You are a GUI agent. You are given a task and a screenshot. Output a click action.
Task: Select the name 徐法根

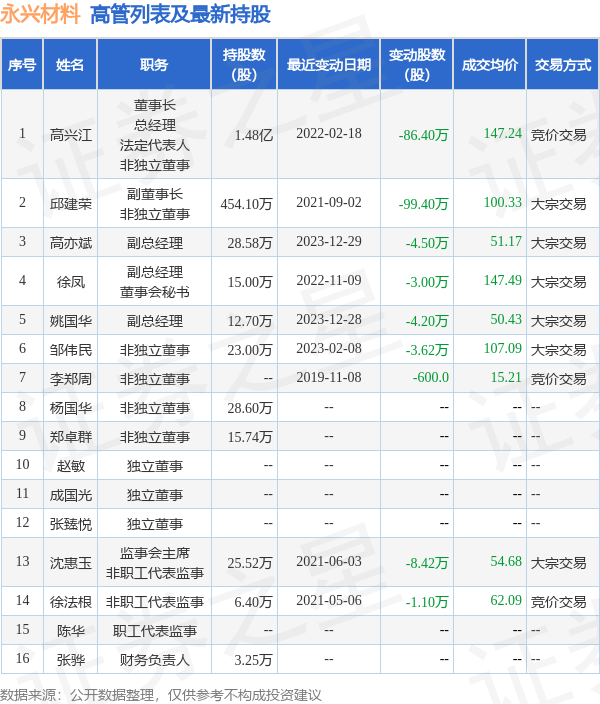tap(71, 602)
